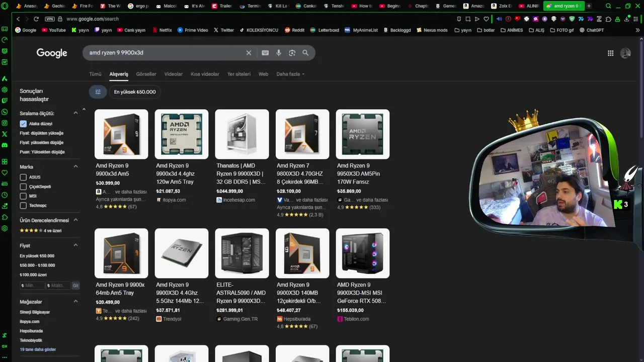Collapse the Marka section

(76, 166)
